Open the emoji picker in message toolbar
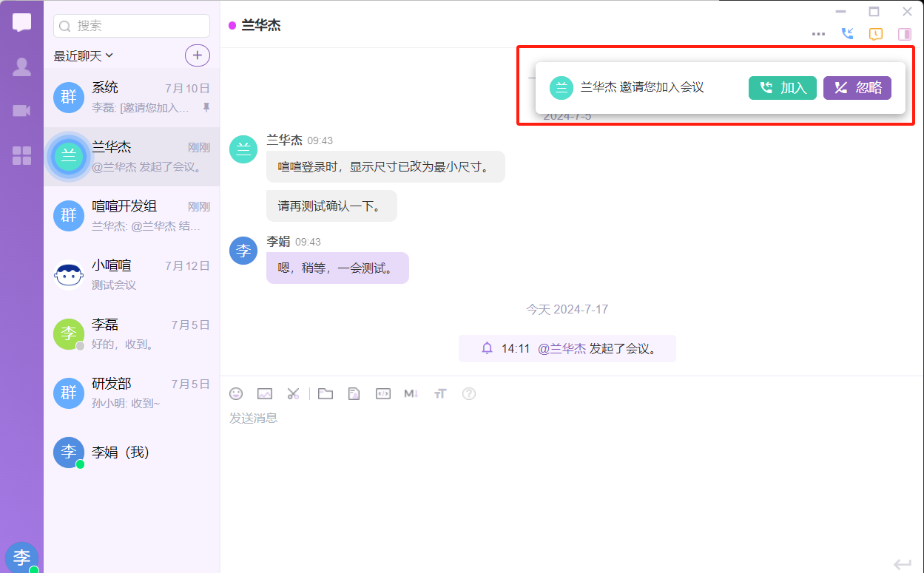 pos(236,394)
